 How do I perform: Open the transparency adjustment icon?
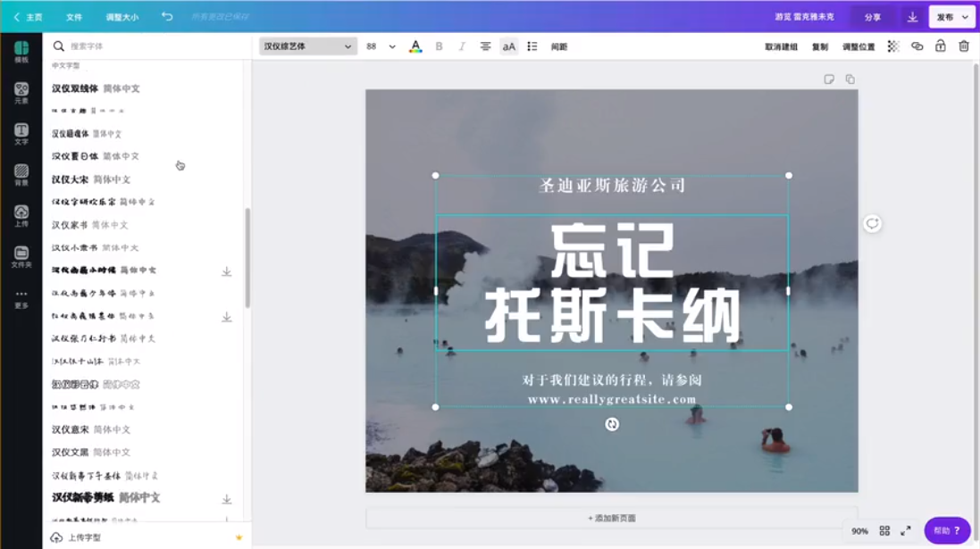[x=891, y=46]
